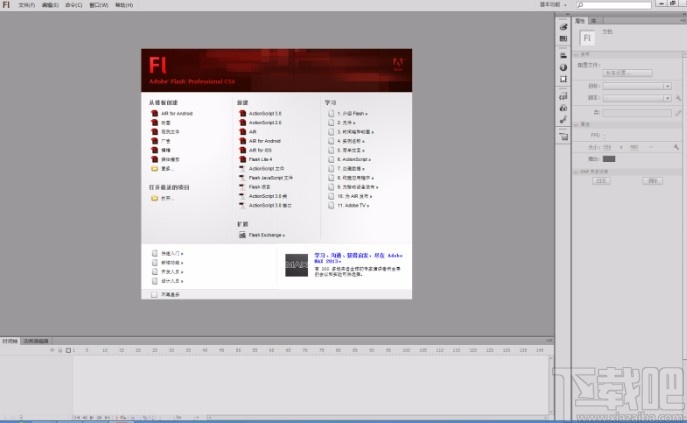Screen dimensions: 687x423
Task: Open the 窗口(W) menu
Action: tap(99, 5)
